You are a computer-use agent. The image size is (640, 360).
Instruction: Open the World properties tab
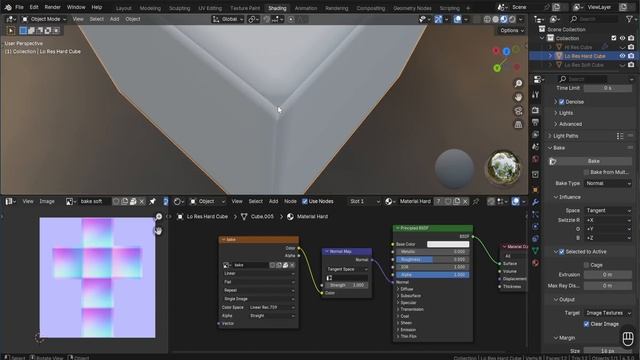tap(536, 159)
